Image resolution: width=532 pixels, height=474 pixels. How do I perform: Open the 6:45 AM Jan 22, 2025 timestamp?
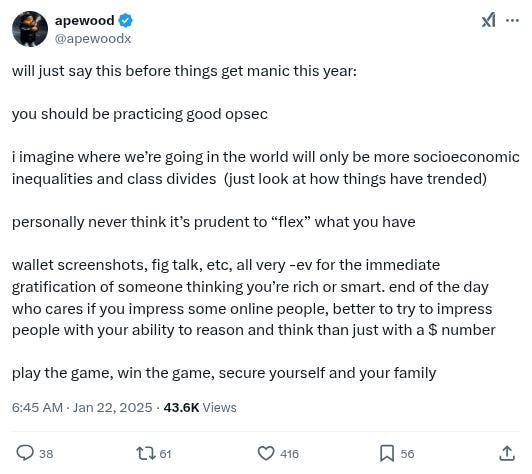[82, 407]
